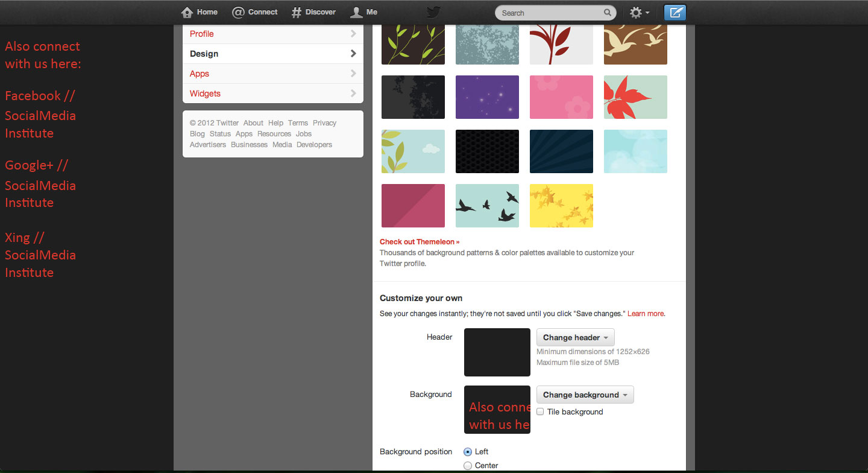
Task: Open the Resources footer link
Action: pos(274,134)
